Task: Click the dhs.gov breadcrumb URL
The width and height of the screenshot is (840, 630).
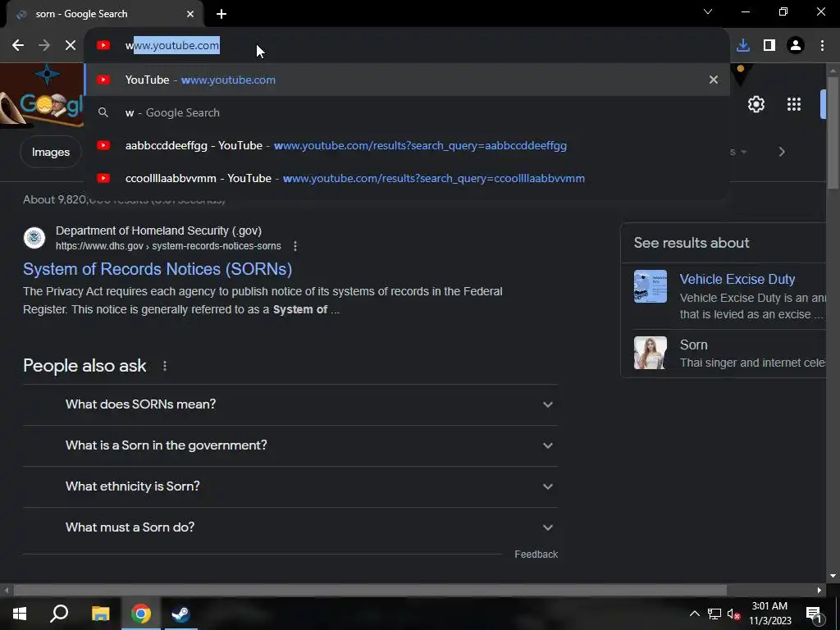Action: (168, 246)
